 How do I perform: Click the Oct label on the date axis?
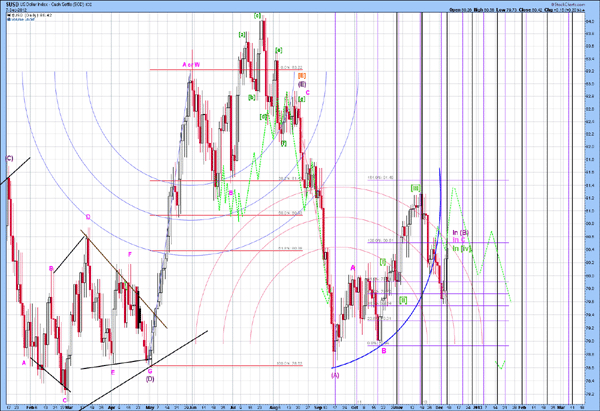357,407
